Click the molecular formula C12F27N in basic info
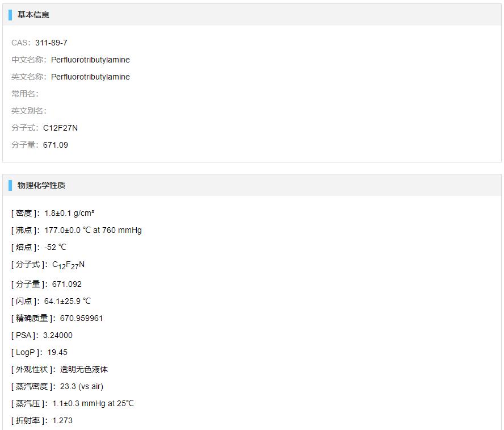Screen dimensions: 504x430 [60, 128]
